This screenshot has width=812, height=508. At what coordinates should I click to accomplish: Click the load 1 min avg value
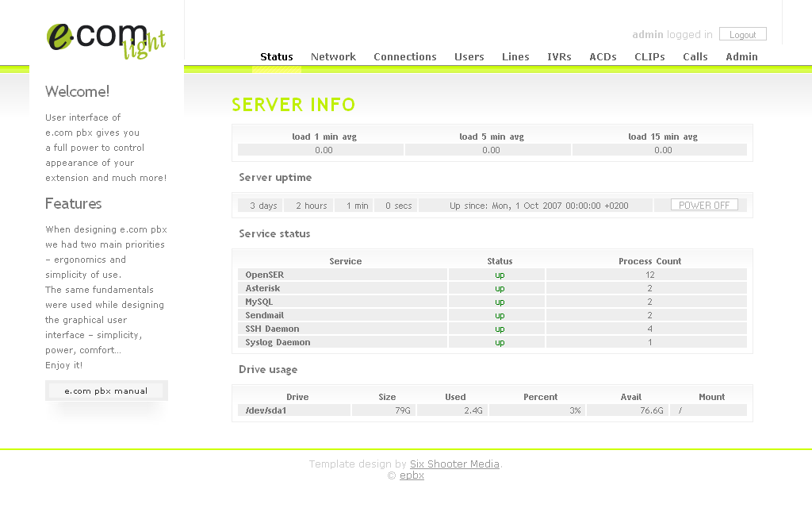324,150
